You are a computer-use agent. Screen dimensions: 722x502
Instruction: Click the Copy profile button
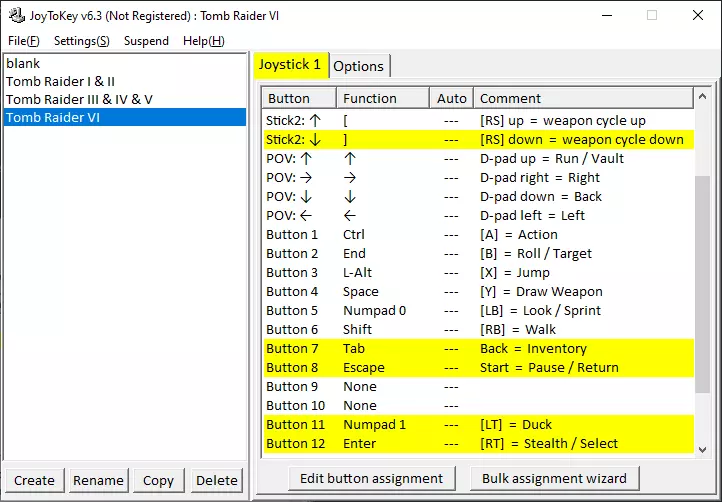coord(158,480)
